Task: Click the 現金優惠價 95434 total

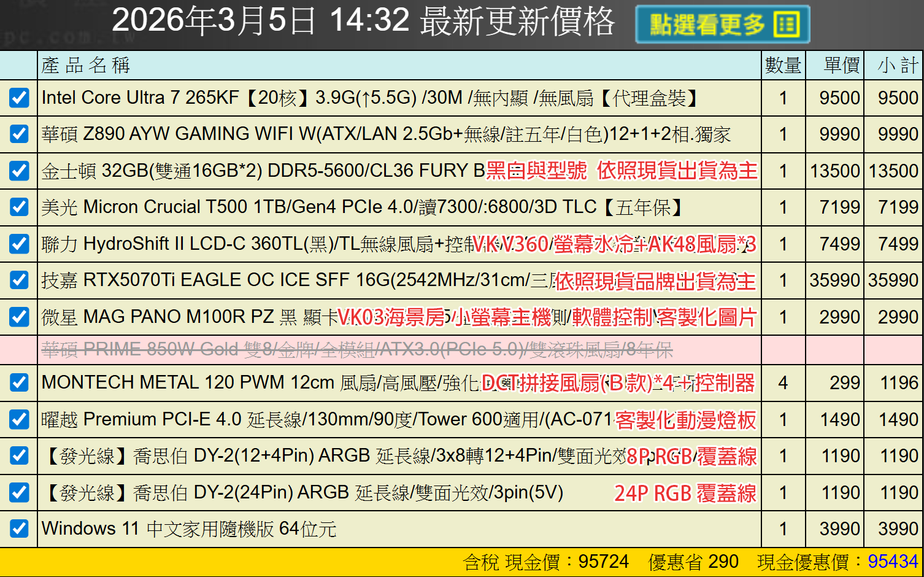Action: (892, 562)
